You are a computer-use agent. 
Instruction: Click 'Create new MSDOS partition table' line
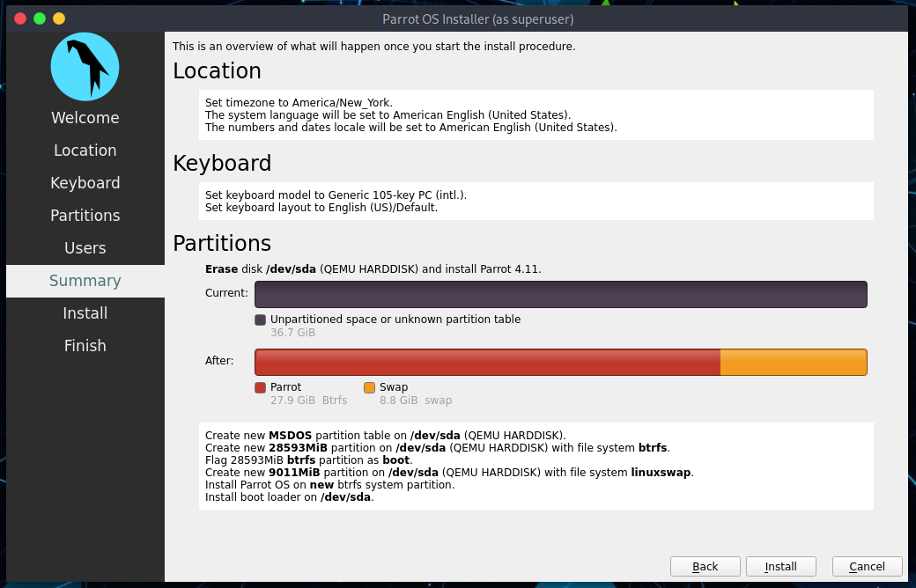tap(386, 436)
